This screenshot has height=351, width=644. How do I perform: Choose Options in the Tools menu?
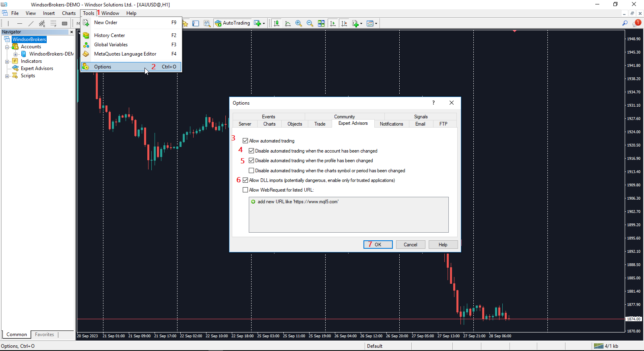131,67
